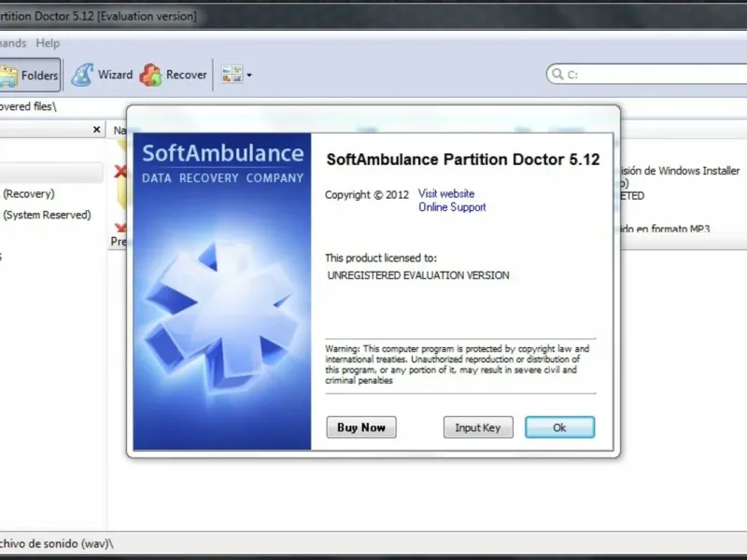Click the main window title bar text
747x560 pixels.
(98, 17)
